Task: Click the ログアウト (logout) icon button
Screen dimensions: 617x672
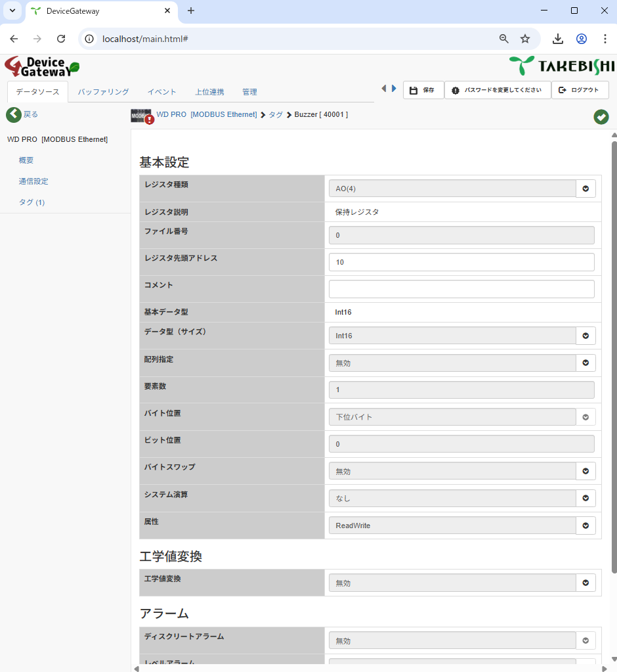Action: pyautogui.click(x=562, y=90)
